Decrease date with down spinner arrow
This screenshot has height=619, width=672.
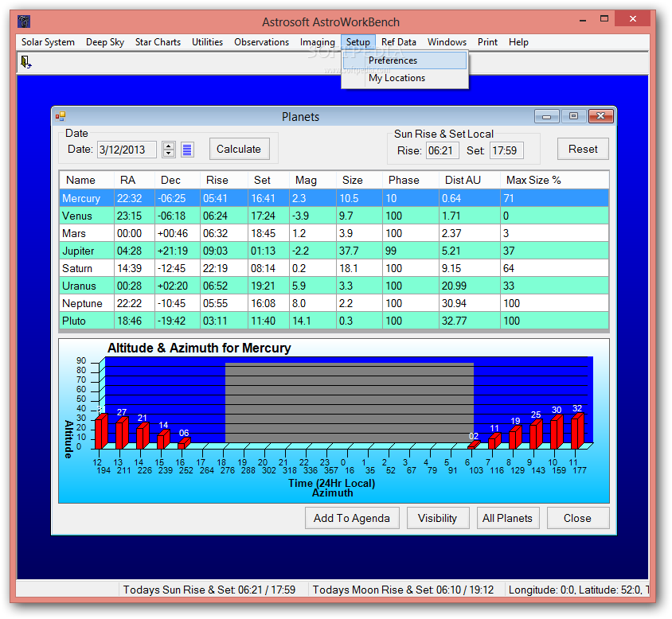(169, 154)
